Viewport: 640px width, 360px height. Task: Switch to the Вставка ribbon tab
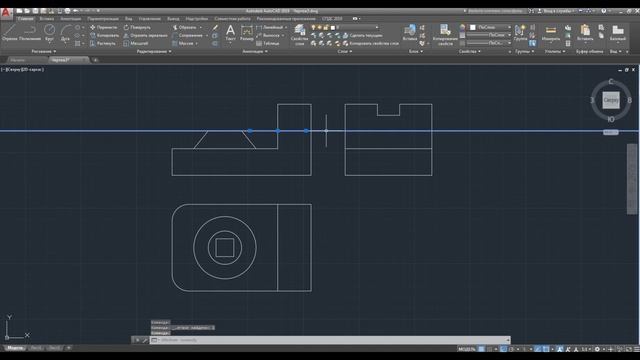coord(46,19)
